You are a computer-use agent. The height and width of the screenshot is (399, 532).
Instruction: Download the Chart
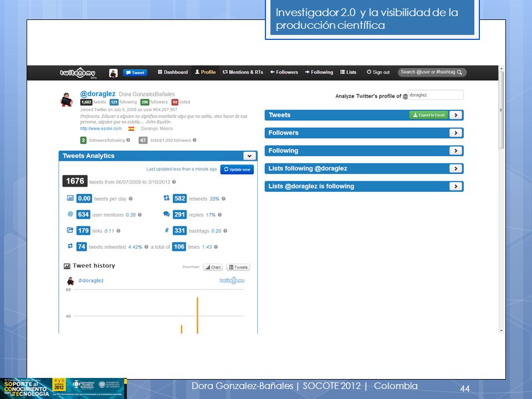(x=213, y=267)
